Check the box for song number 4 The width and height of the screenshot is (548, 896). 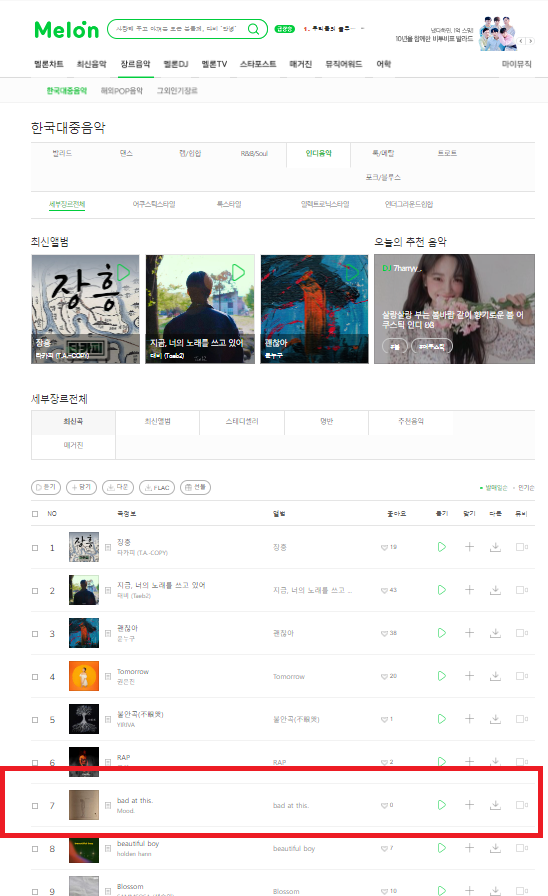click(x=35, y=677)
